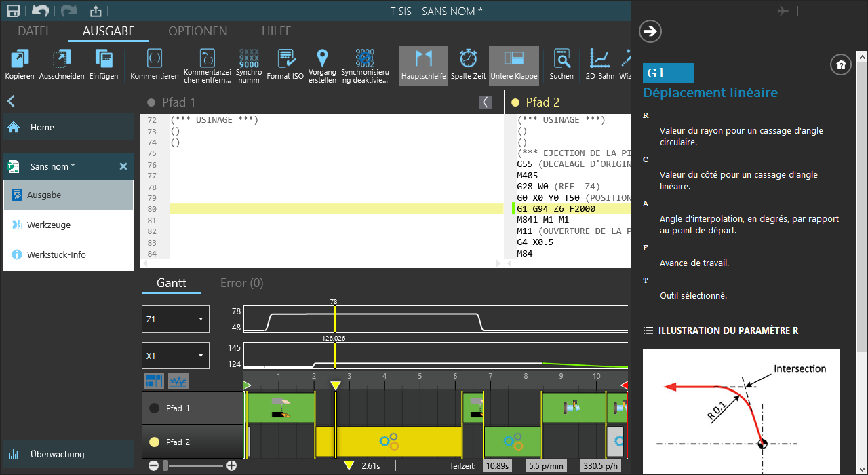Image resolution: width=868 pixels, height=475 pixels.
Task: Open Werkzeuge in the sidebar
Action: point(49,225)
